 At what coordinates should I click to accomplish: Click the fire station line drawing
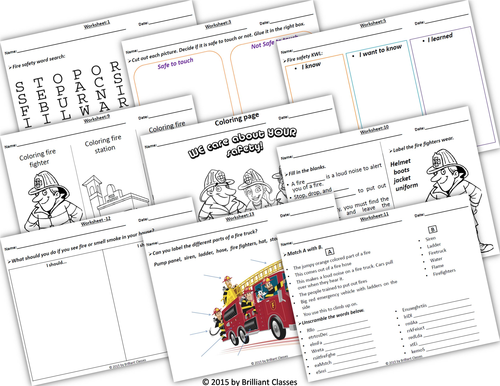click(113, 197)
